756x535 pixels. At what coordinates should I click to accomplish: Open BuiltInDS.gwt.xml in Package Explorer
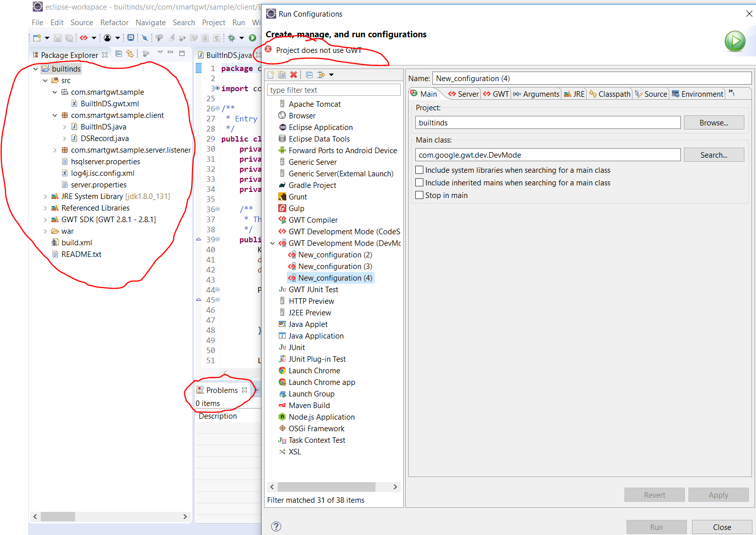coord(105,104)
